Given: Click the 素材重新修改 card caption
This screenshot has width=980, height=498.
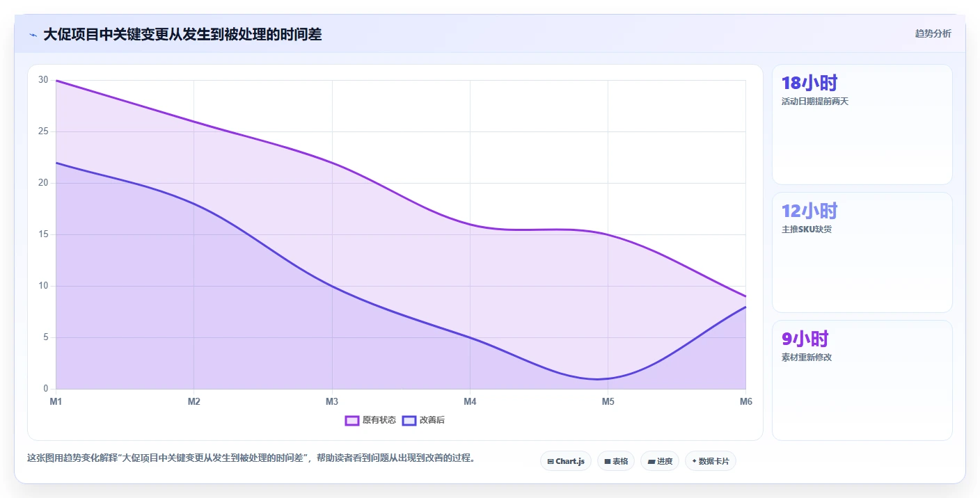Looking at the screenshot, I should [807, 358].
